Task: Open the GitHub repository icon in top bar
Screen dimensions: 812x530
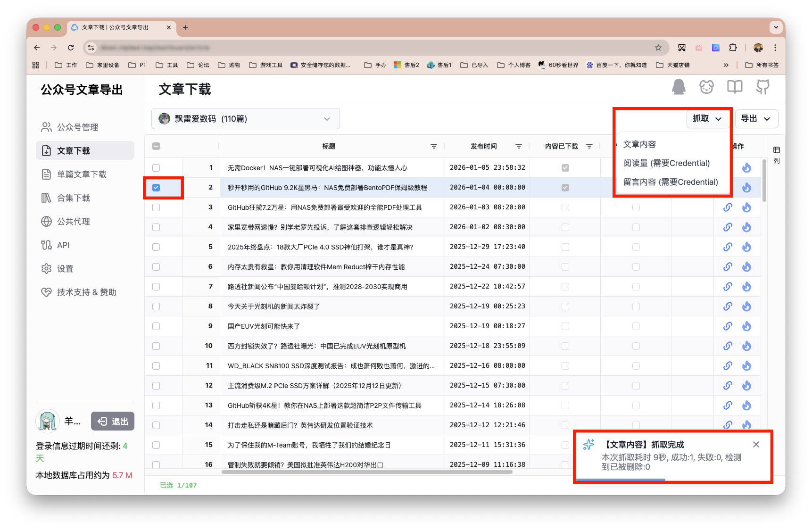Action: (762, 87)
